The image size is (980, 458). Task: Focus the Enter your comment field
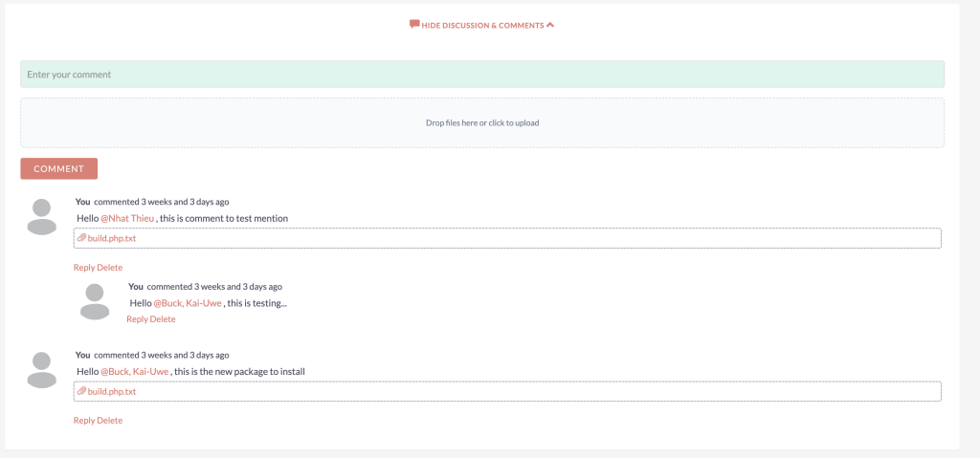pos(482,75)
